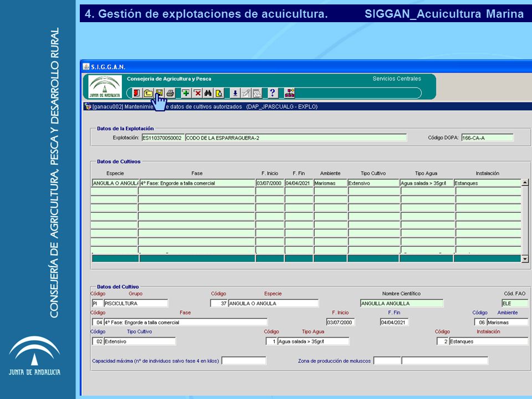The height and width of the screenshot is (399, 532).
Task: Click the F. Inicio date field below
Action: [340, 323]
